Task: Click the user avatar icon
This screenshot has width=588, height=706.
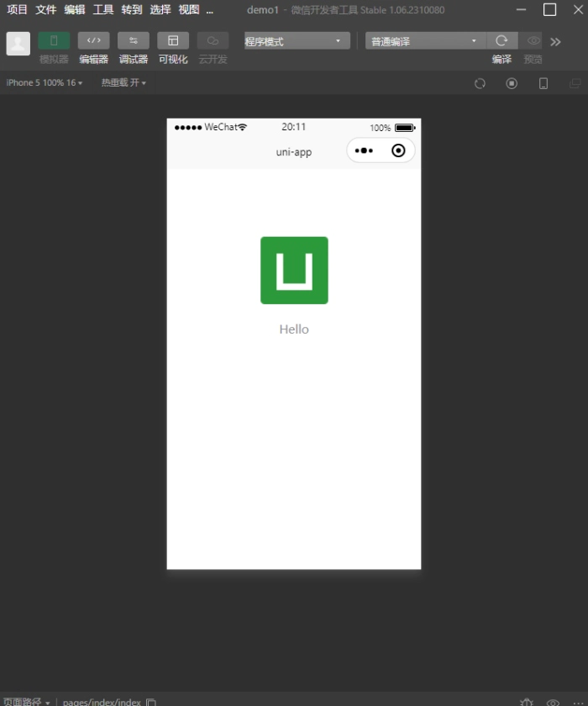Action: pos(18,44)
